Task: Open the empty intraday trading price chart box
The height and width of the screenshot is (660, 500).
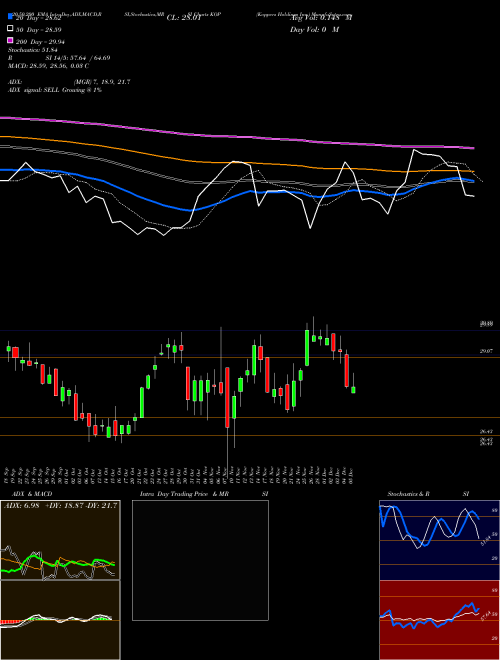Action: click(200, 560)
